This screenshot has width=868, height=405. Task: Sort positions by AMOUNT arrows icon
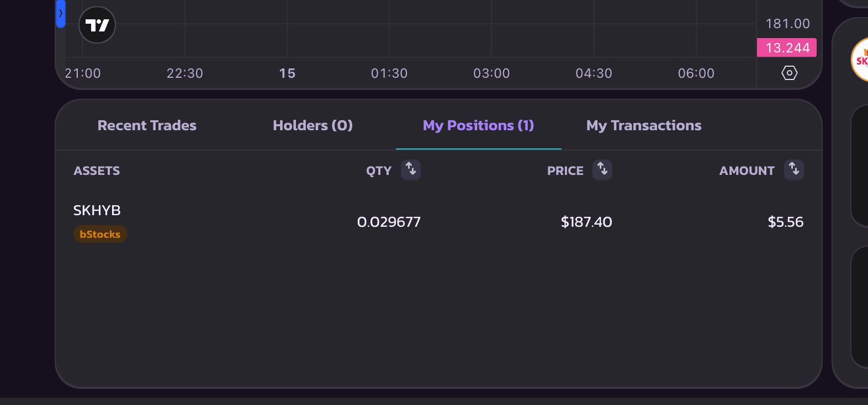[x=794, y=169]
